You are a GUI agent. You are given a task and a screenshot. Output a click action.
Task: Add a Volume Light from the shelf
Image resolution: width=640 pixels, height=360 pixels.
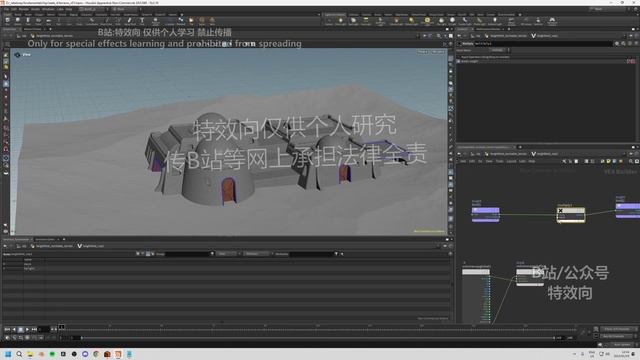(396, 21)
